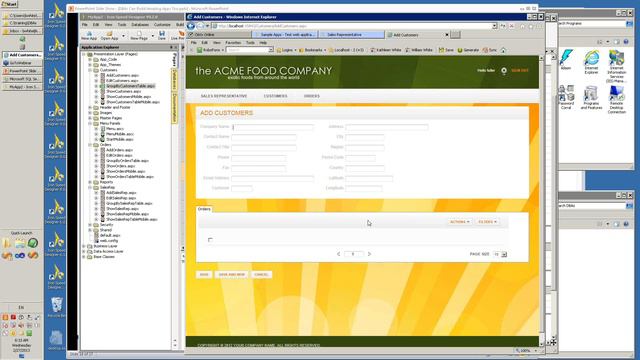The width and height of the screenshot is (640, 360).
Task: Click the Save icon in Iron Speed Designer
Action: [162, 35]
